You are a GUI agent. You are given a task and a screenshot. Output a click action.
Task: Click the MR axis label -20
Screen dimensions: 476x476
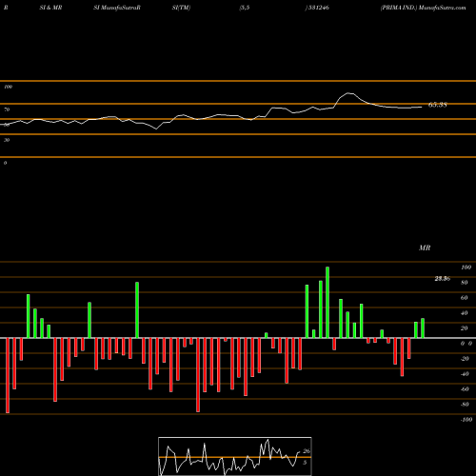(x=465, y=359)
